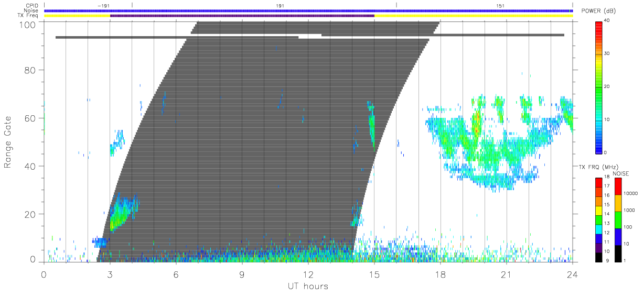Click the 'NOISE' legend title at right

[621, 173]
